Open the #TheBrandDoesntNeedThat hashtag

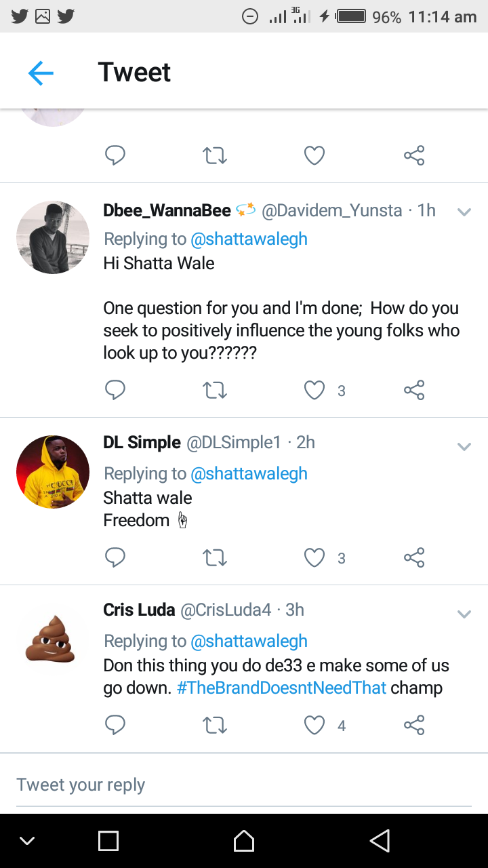point(281,688)
